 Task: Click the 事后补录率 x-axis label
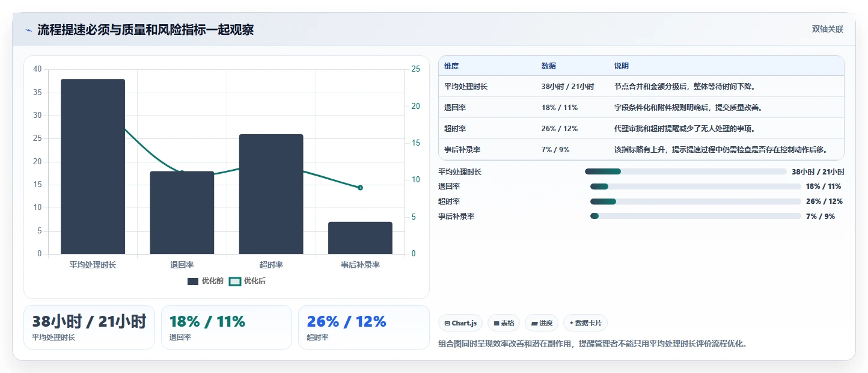point(360,265)
